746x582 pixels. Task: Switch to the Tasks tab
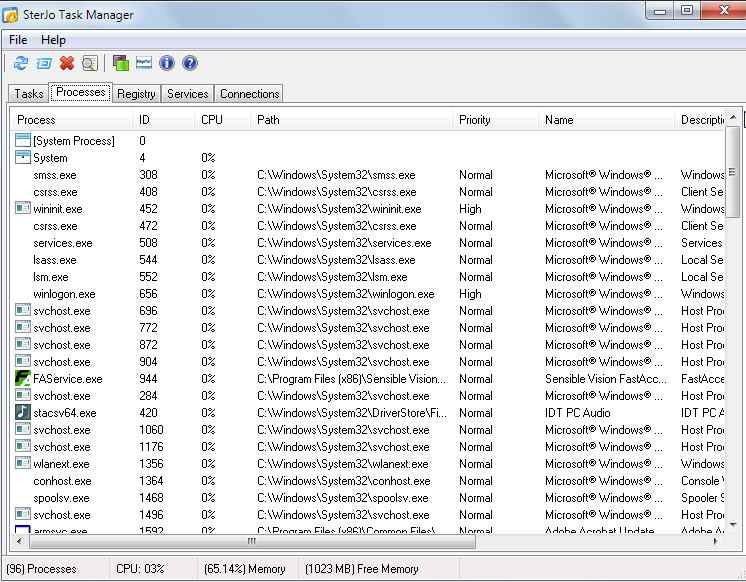(29, 94)
